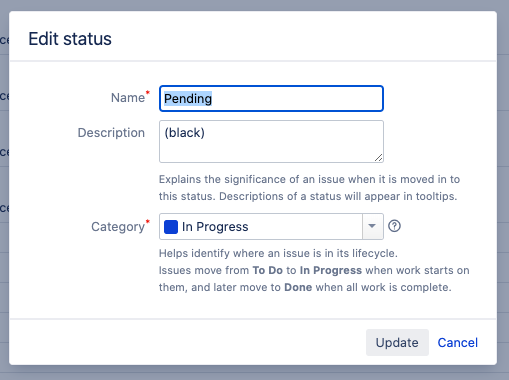Click the "Helps identify where" help line
The image size is (509, 380).
tap(278, 253)
